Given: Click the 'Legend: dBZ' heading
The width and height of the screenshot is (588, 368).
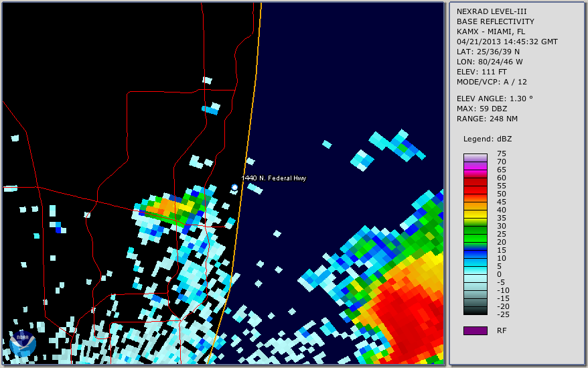Looking at the screenshot, I should (487, 139).
